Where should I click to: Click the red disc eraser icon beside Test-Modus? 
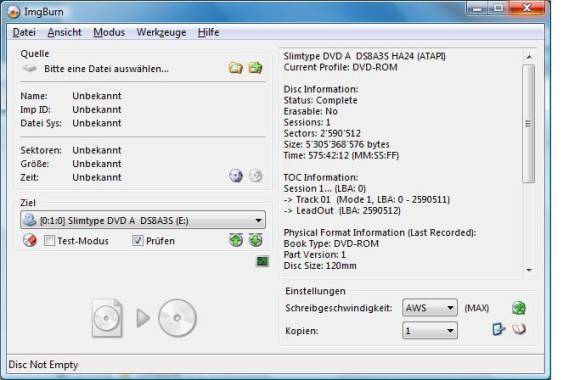point(30,241)
